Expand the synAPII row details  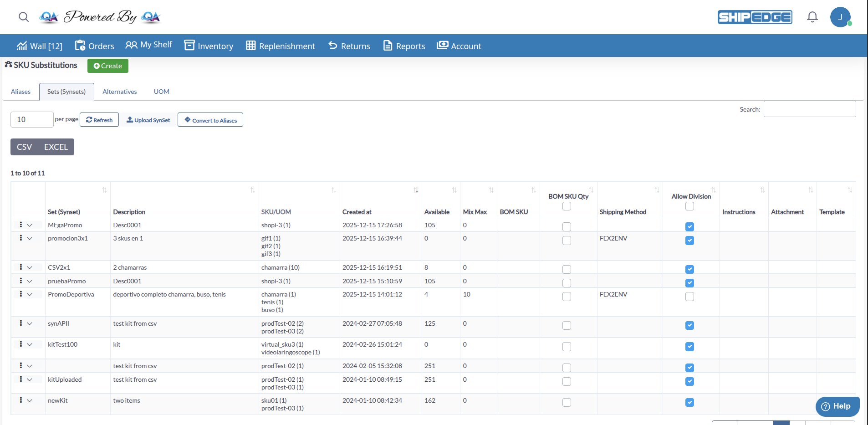(x=30, y=323)
